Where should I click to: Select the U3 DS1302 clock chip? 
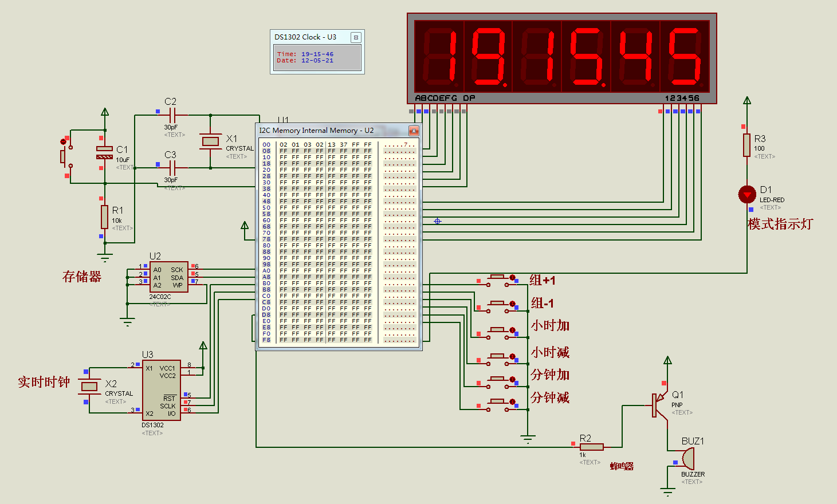point(162,390)
